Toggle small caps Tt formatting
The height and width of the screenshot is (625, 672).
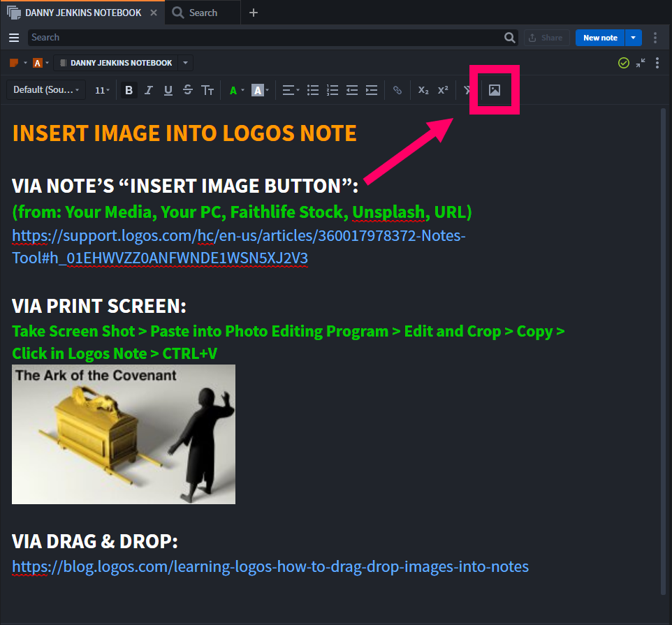pyautogui.click(x=207, y=90)
